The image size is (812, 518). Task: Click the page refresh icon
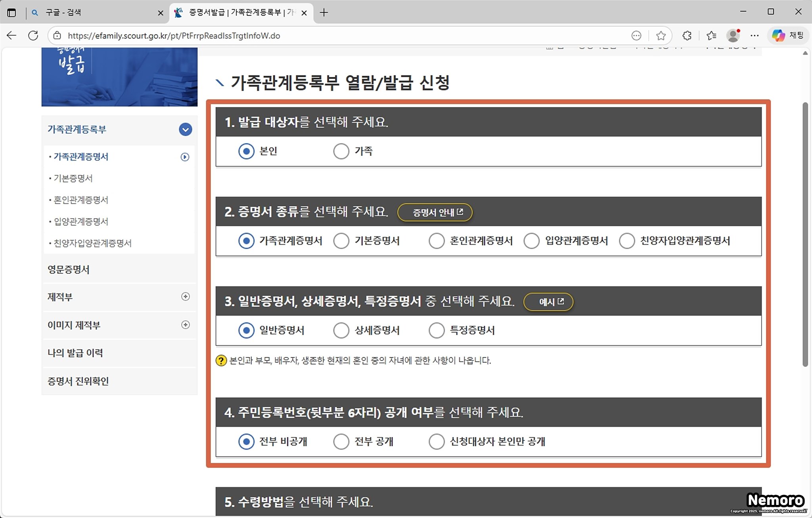click(33, 36)
